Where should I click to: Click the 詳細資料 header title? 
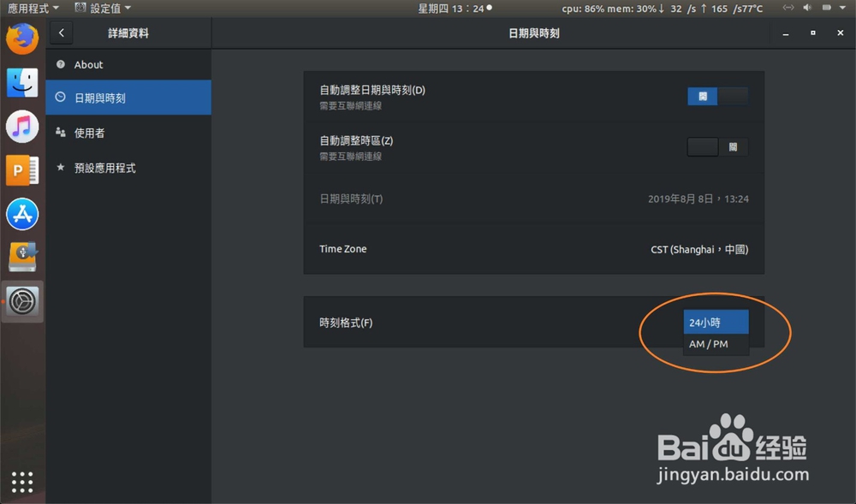pos(128,33)
